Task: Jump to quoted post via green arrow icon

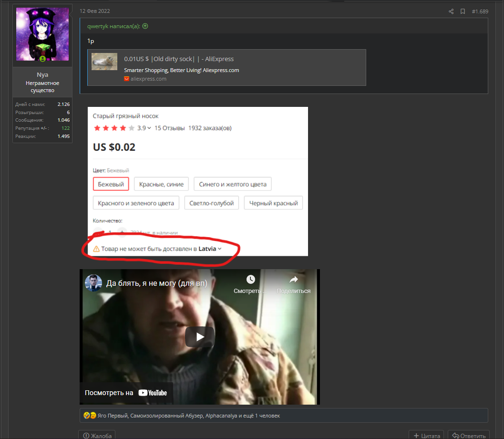Action: pos(145,26)
